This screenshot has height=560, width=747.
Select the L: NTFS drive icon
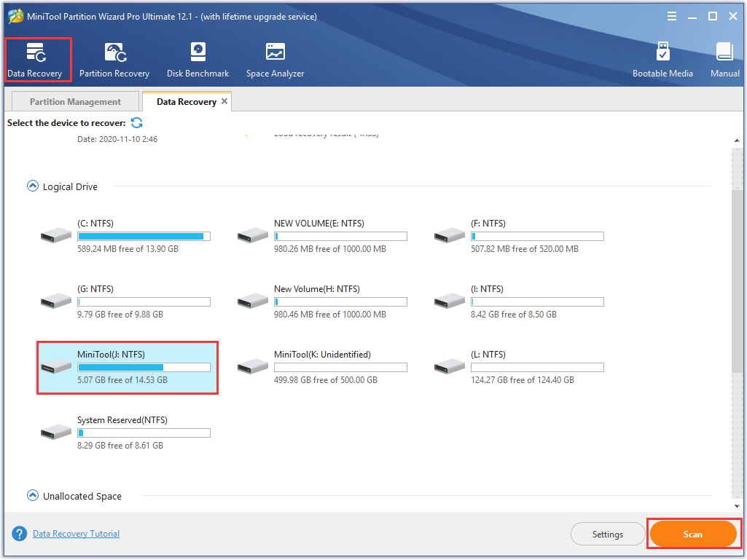pos(449,367)
